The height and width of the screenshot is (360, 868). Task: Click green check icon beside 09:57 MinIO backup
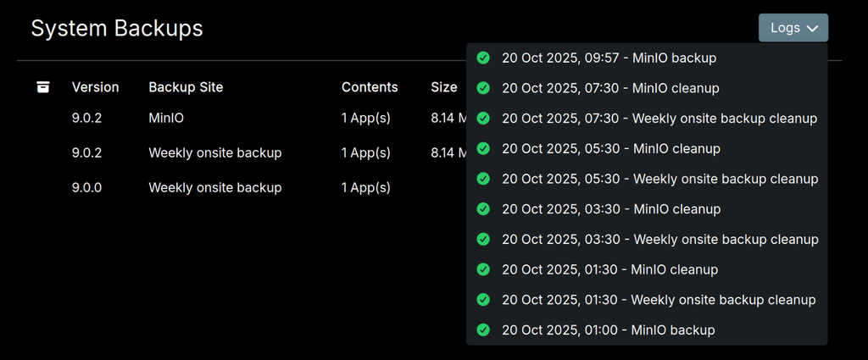pos(483,58)
